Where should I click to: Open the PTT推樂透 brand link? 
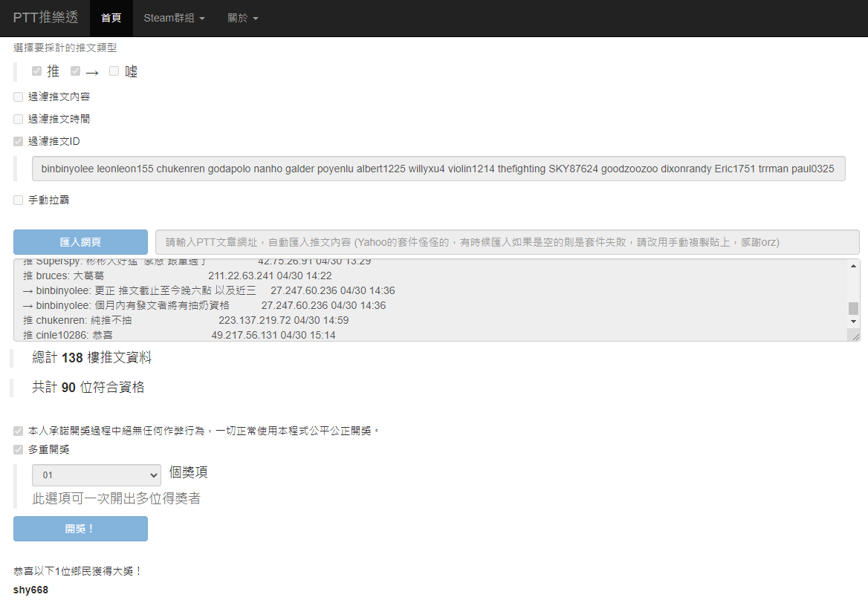(x=45, y=18)
